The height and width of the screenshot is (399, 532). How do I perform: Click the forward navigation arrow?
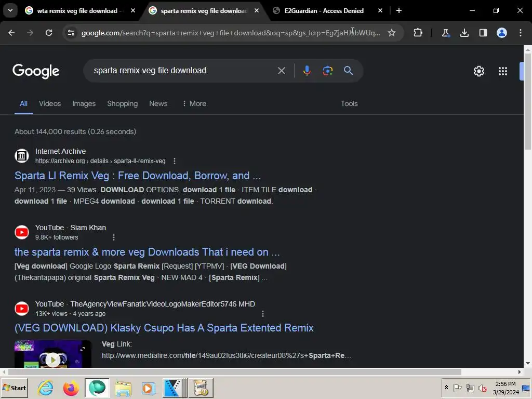(30, 33)
